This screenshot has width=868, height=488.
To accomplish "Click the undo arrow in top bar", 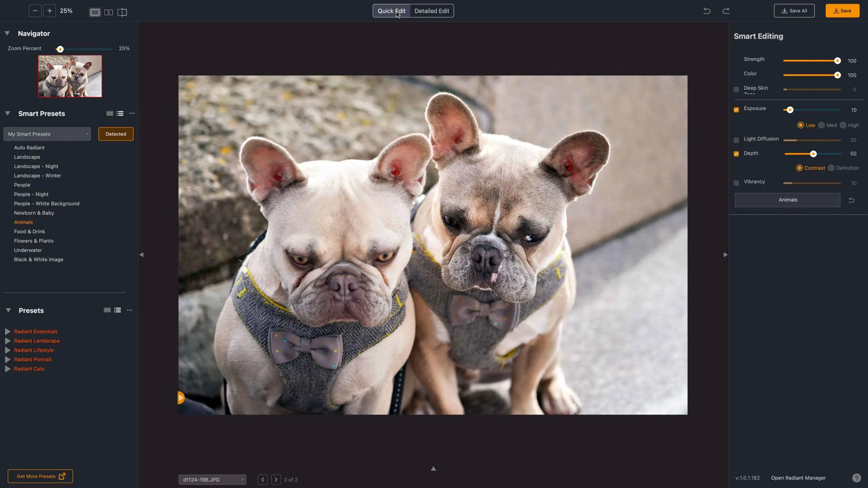I will tap(707, 11).
